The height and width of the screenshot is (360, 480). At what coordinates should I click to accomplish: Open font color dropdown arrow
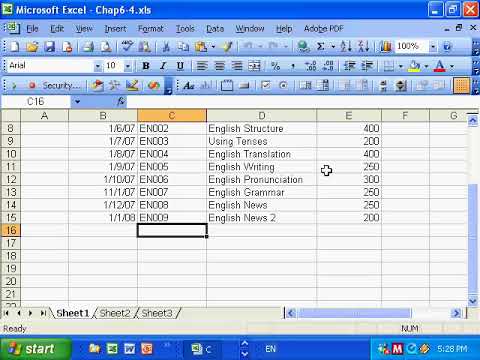click(452, 66)
